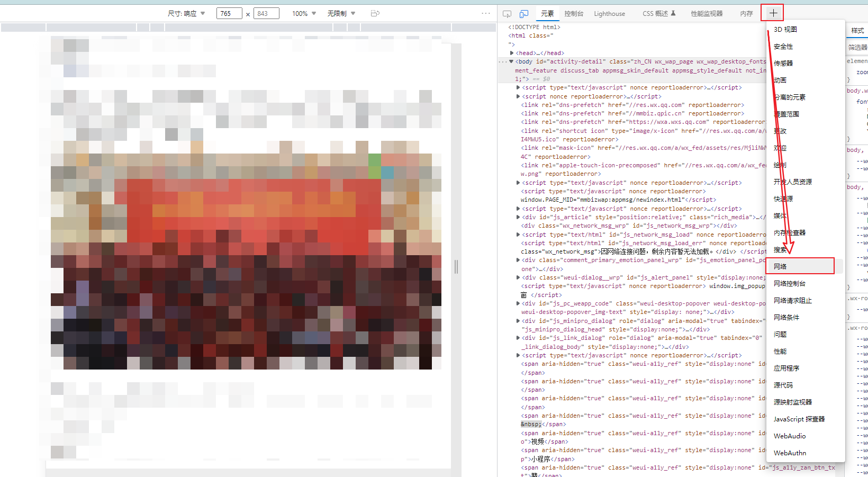This screenshot has height=477, width=868.
Task: Click the 筛选器 filter field
Action: click(x=857, y=47)
